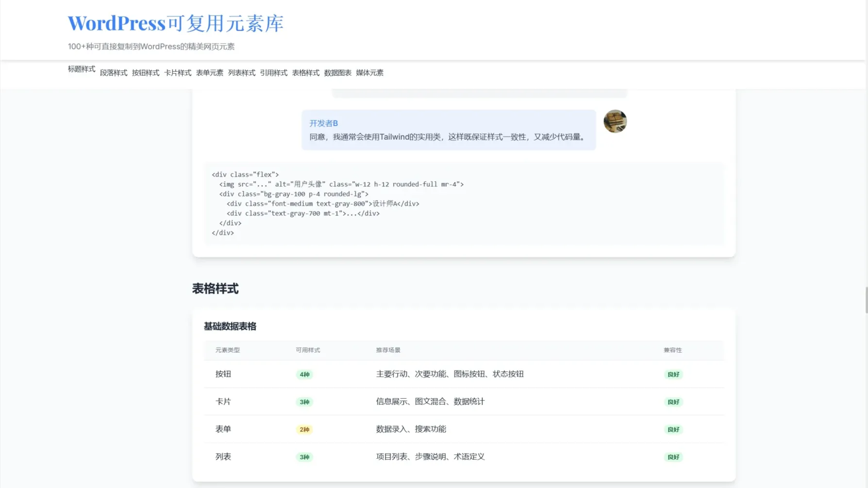The image size is (868, 488).
Task: Click the 可用样式 column header
Action: tap(308, 350)
